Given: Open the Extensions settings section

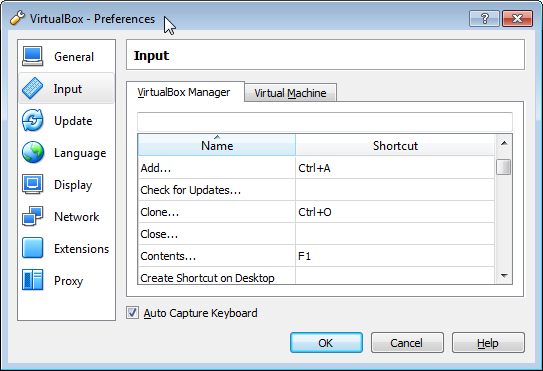Looking at the screenshot, I should click(66, 248).
